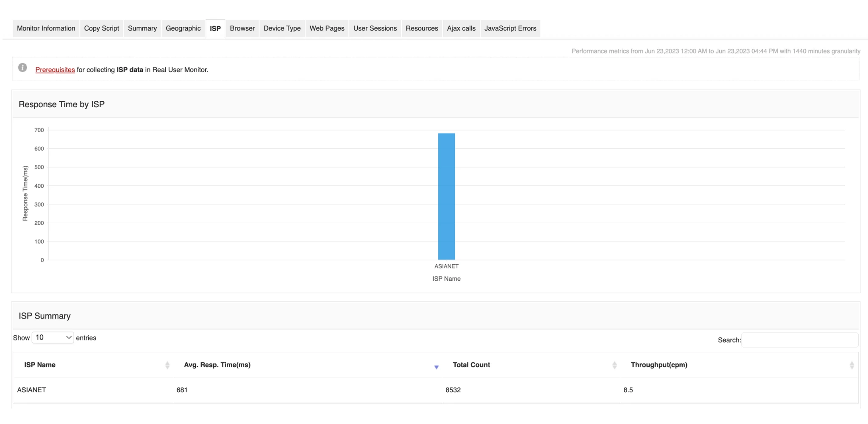Sort table by Total Count arrows

[x=615, y=365]
